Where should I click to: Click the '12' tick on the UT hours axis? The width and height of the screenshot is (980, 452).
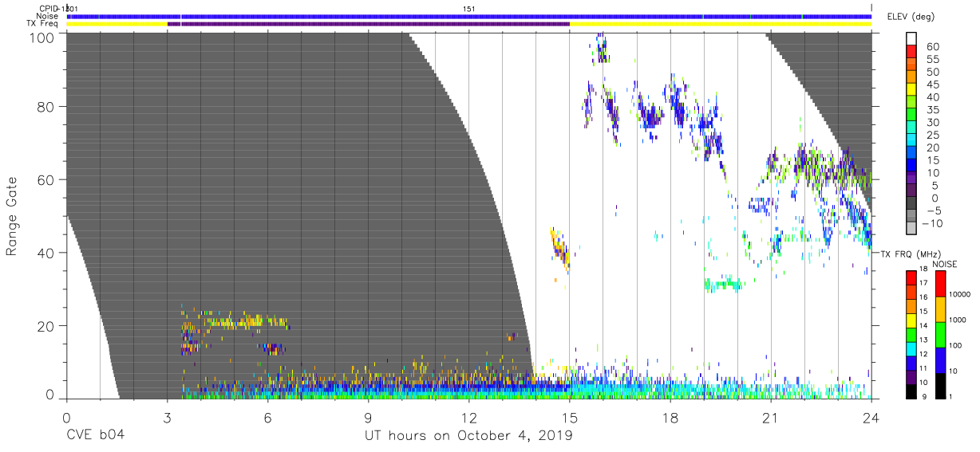(469, 417)
